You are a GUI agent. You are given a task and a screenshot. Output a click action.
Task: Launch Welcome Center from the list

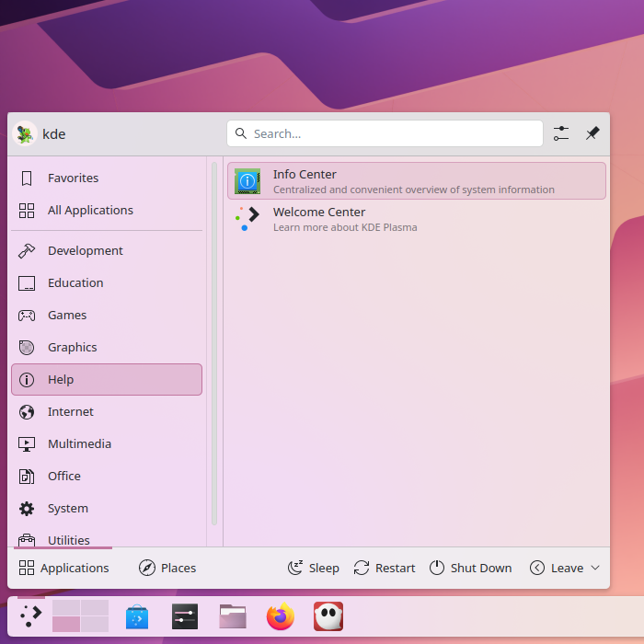click(x=417, y=219)
